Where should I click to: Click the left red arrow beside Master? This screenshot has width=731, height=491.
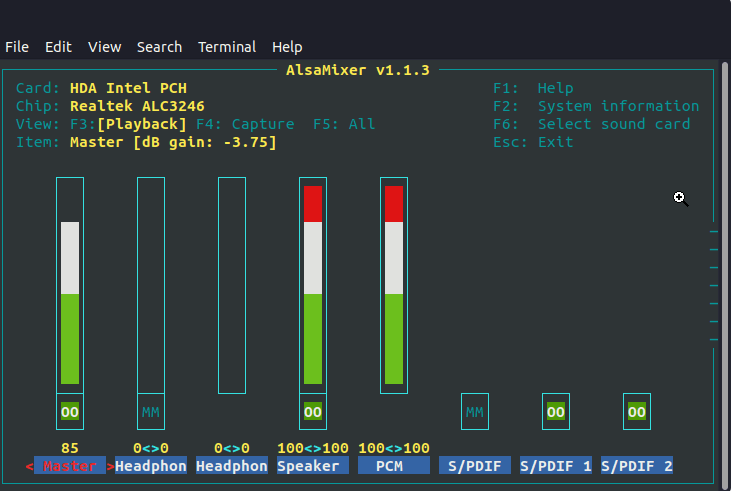point(29,466)
